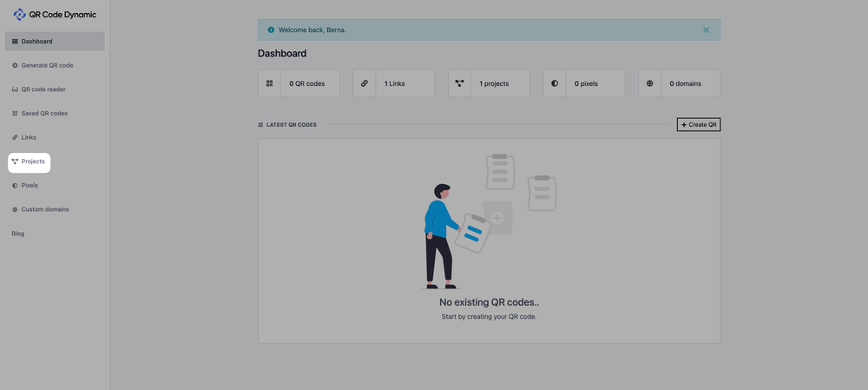Screen dimensions: 868x390
Task: Click the link icon in stats card
Action: point(365,83)
